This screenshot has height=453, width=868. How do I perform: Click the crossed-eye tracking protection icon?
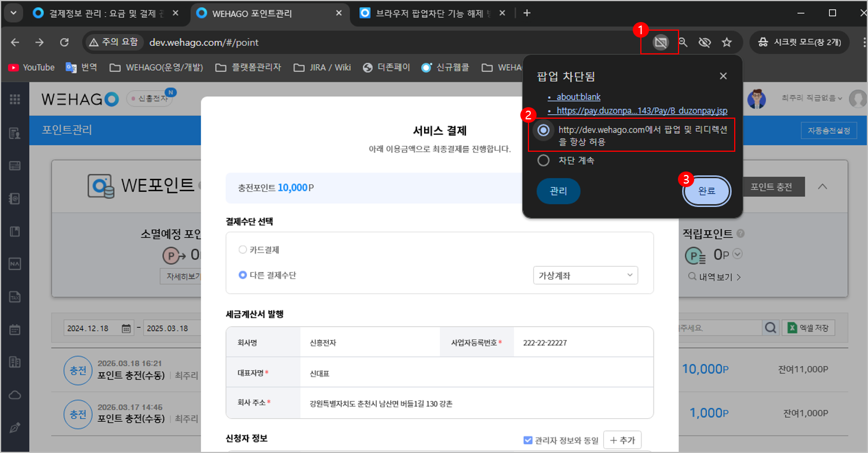(x=705, y=42)
